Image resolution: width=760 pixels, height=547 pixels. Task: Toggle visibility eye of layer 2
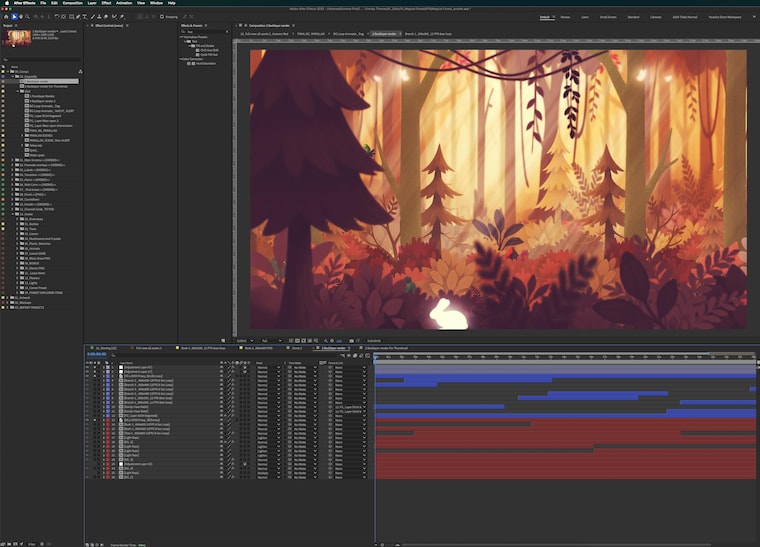click(87, 372)
